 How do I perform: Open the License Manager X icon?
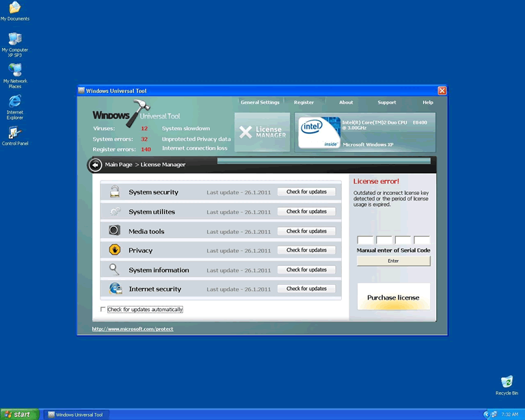(245, 132)
